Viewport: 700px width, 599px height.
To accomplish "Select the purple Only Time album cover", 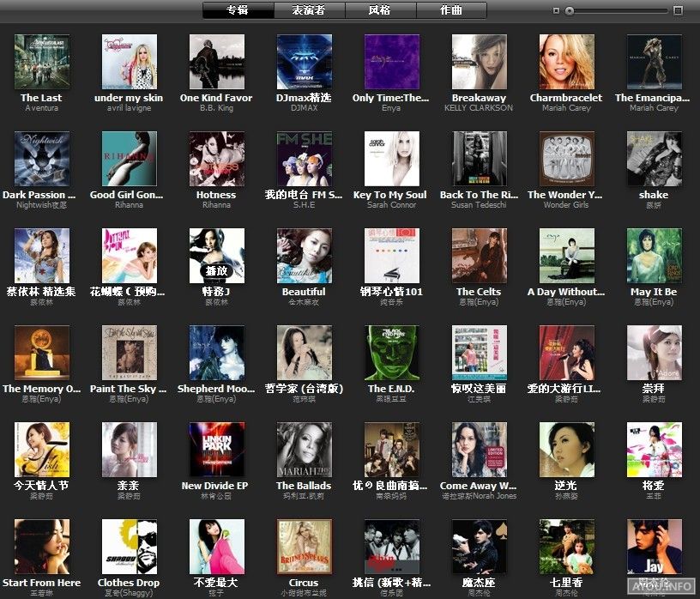I will (x=392, y=62).
